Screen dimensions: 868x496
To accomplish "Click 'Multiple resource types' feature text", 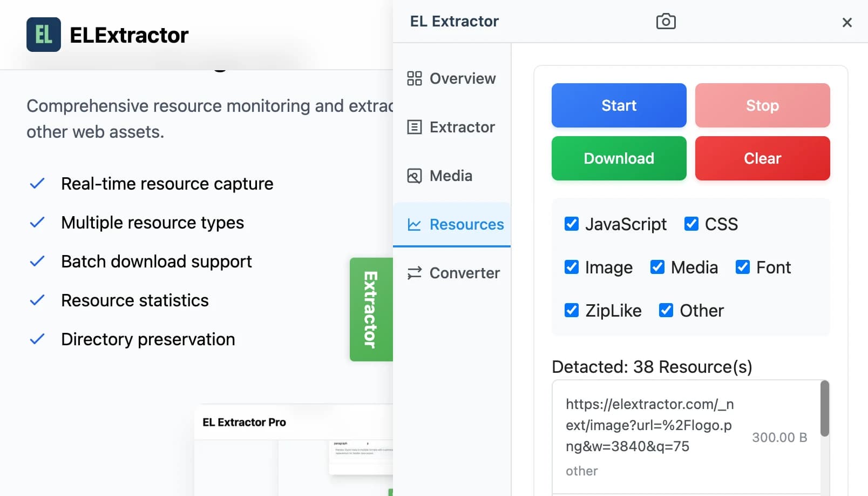I will tap(153, 223).
